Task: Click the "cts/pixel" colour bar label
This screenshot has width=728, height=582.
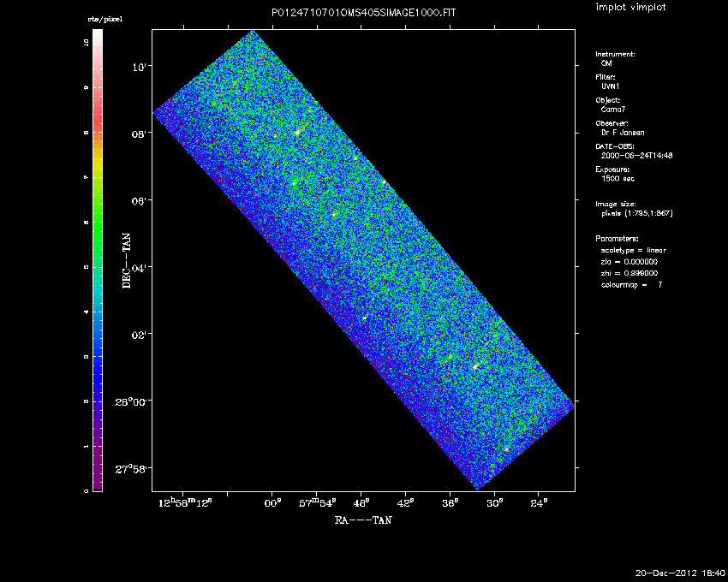Action: pyautogui.click(x=105, y=20)
